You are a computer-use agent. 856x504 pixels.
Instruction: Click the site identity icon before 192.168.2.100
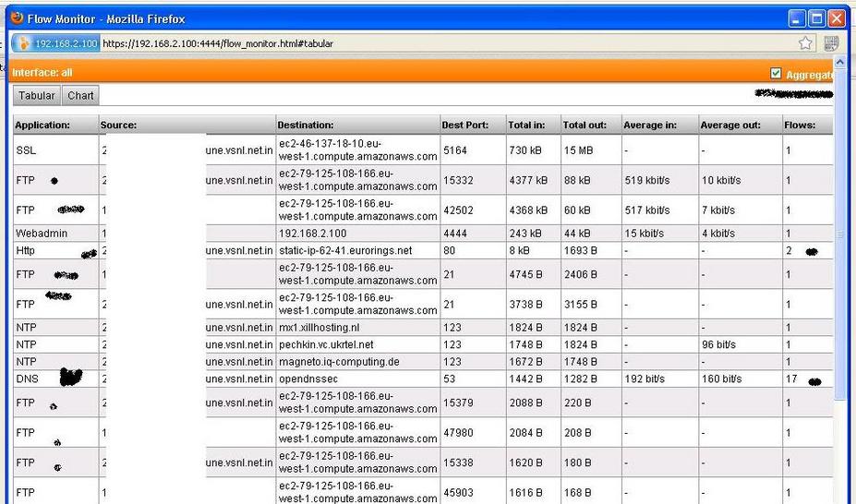point(25,43)
